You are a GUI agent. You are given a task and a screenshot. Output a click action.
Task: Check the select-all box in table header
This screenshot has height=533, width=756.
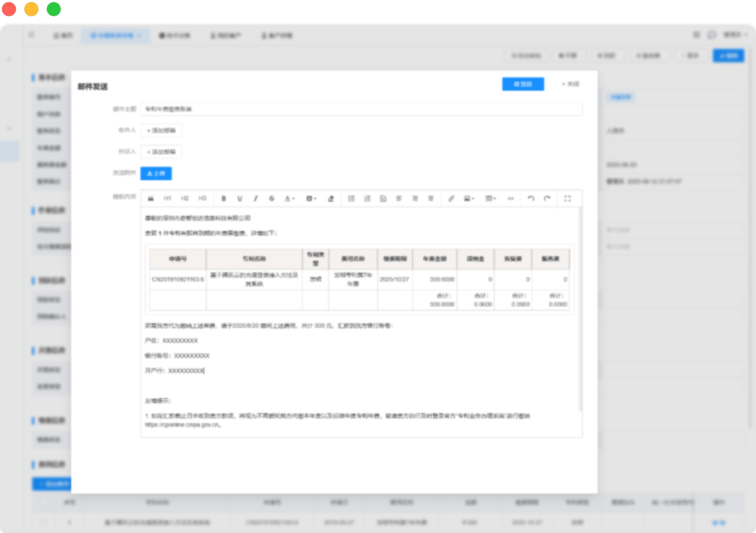click(x=43, y=503)
